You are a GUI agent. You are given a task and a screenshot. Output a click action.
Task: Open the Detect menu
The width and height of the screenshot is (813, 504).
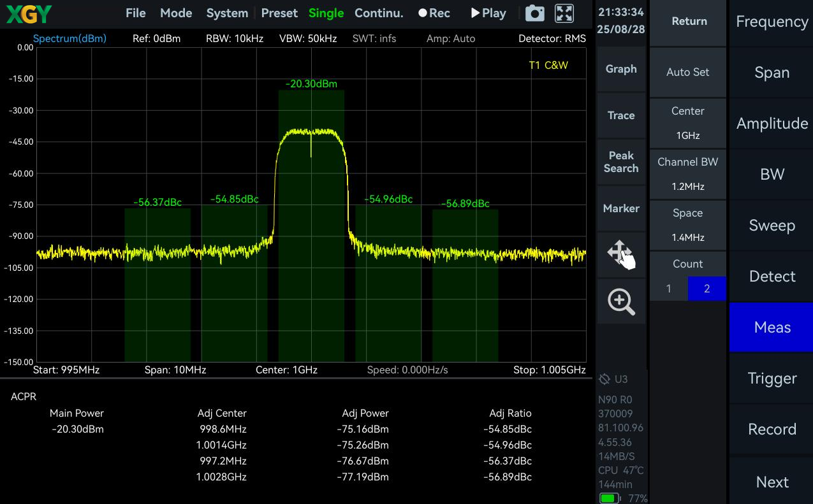(772, 277)
